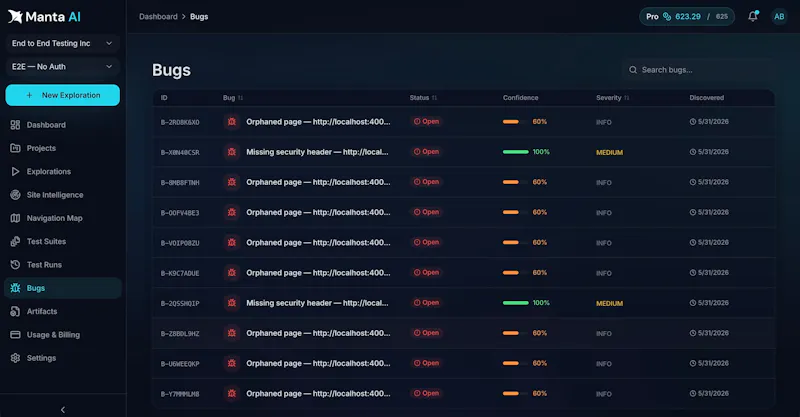Select the Bugs sidebar bug icon

pyautogui.click(x=15, y=288)
